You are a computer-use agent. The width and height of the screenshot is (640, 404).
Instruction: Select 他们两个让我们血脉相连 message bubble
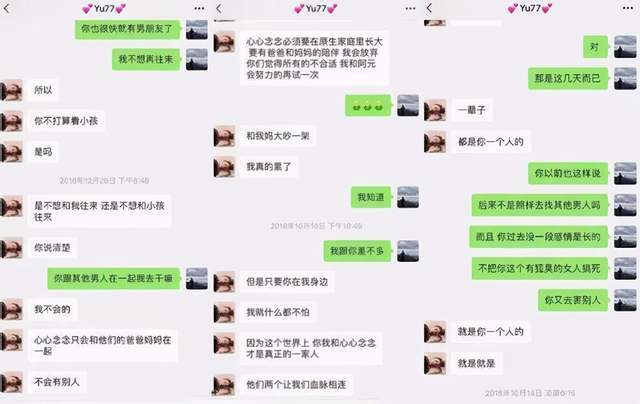pyautogui.click(x=296, y=385)
